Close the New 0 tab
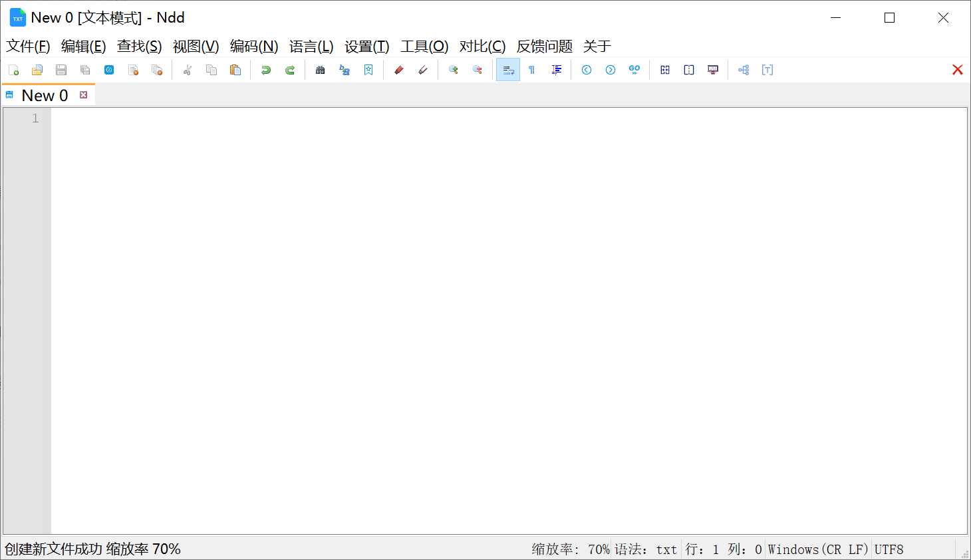The width and height of the screenshot is (971, 560). (84, 95)
